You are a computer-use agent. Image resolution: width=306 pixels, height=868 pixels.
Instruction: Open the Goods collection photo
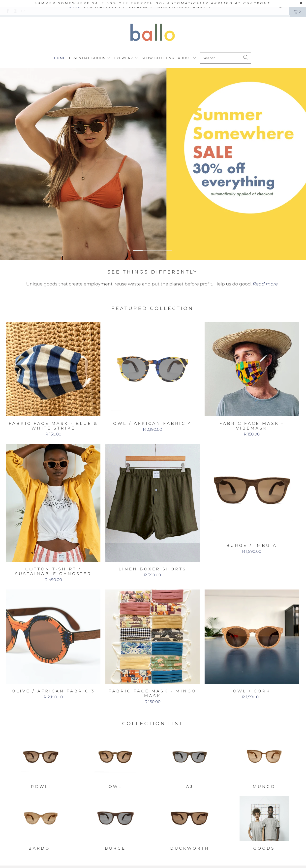tap(264, 818)
